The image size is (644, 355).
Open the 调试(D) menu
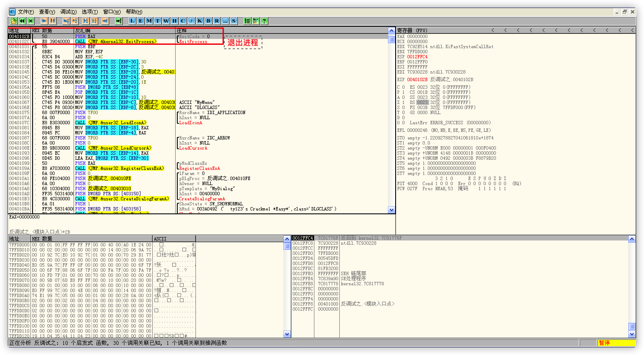68,12
